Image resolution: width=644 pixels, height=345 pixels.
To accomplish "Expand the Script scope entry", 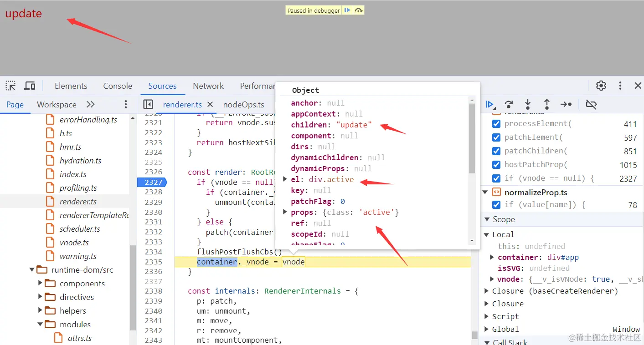I will pyautogui.click(x=487, y=317).
